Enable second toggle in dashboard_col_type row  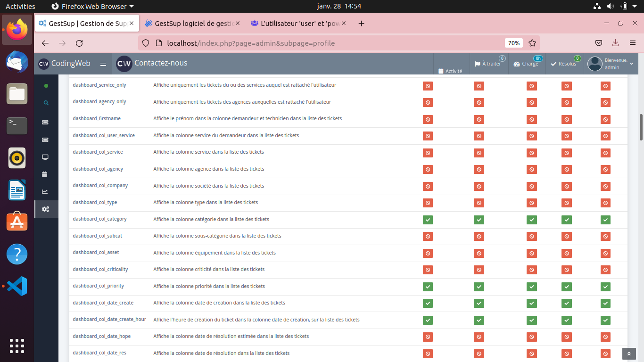(x=479, y=203)
